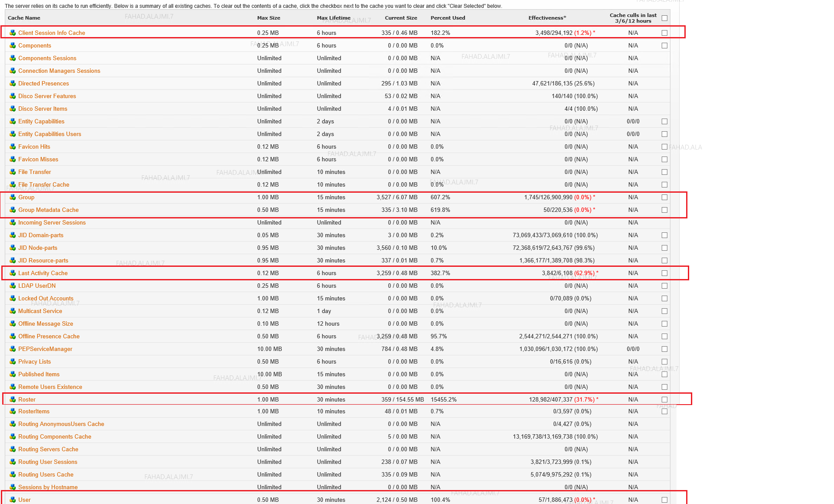
Task: Click the cache icon next to Last Activity Cache
Action: pos(13,273)
